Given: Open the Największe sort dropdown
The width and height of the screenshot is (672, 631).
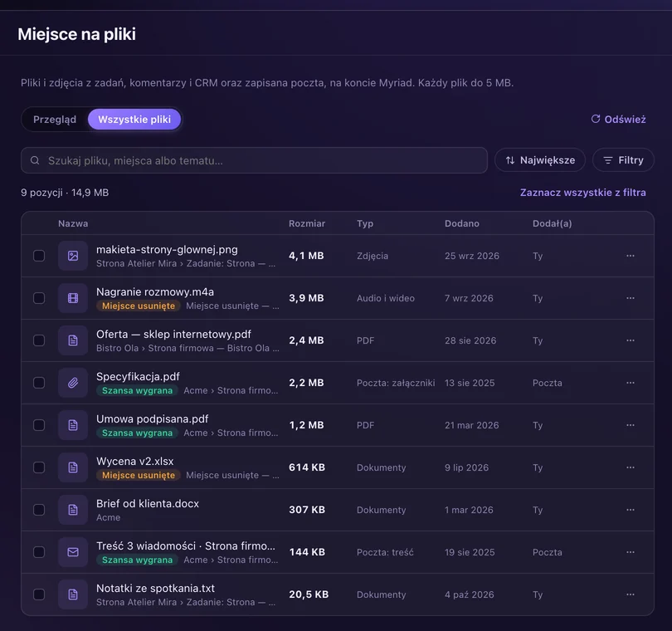Looking at the screenshot, I should [x=540, y=160].
